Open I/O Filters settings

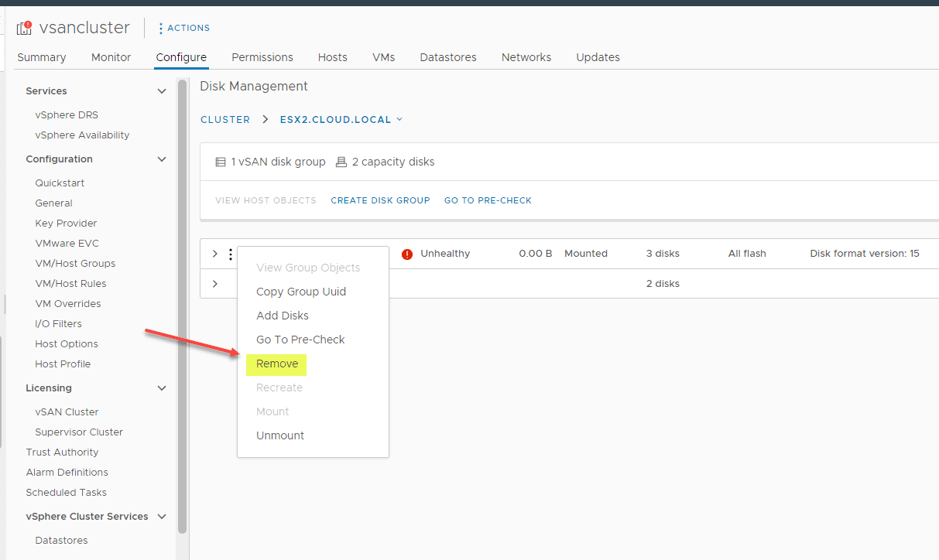pyautogui.click(x=58, y=324)
